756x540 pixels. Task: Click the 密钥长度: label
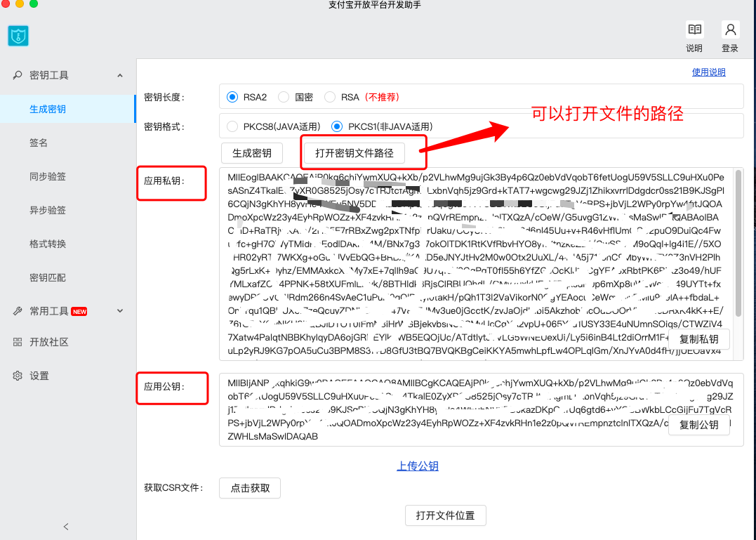point(164,98)
